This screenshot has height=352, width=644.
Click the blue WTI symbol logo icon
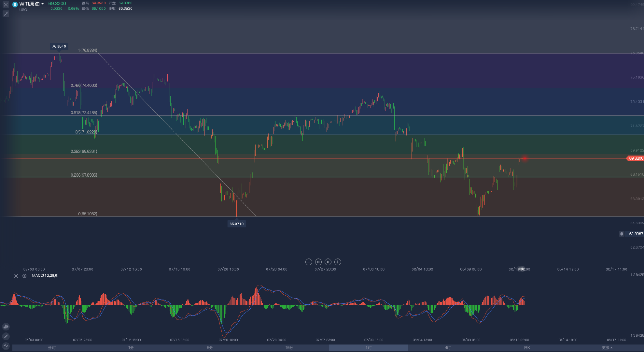15,5
